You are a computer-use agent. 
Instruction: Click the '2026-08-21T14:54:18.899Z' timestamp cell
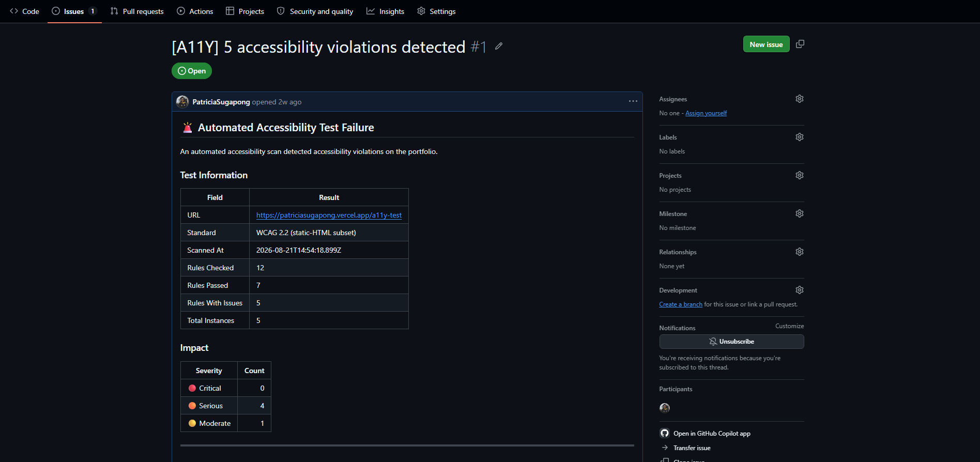tap(329, 250)
